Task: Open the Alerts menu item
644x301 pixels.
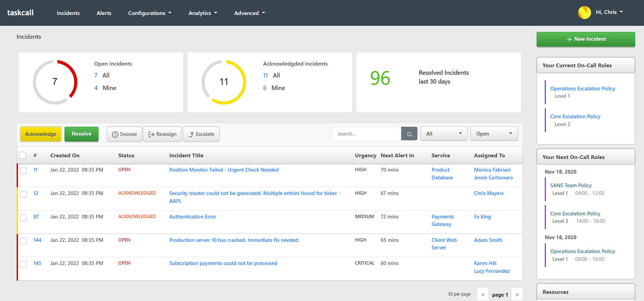Action: (104, 13)
